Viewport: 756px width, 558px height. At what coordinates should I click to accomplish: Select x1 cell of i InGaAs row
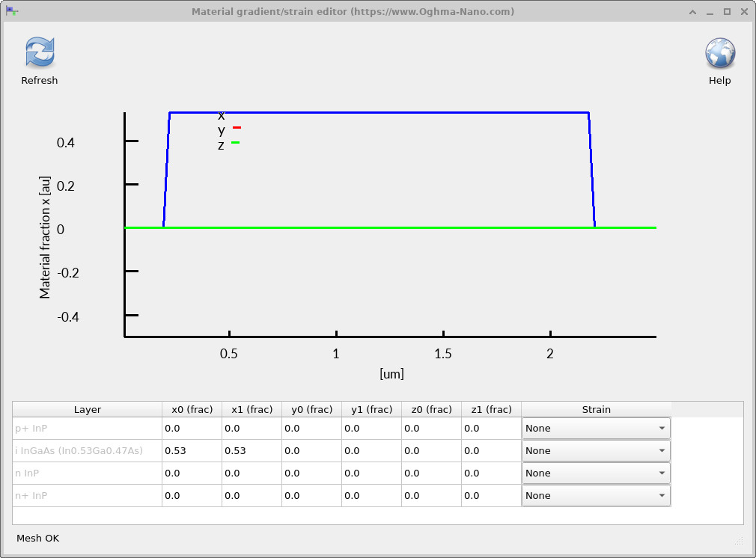(x=252, y=450)
